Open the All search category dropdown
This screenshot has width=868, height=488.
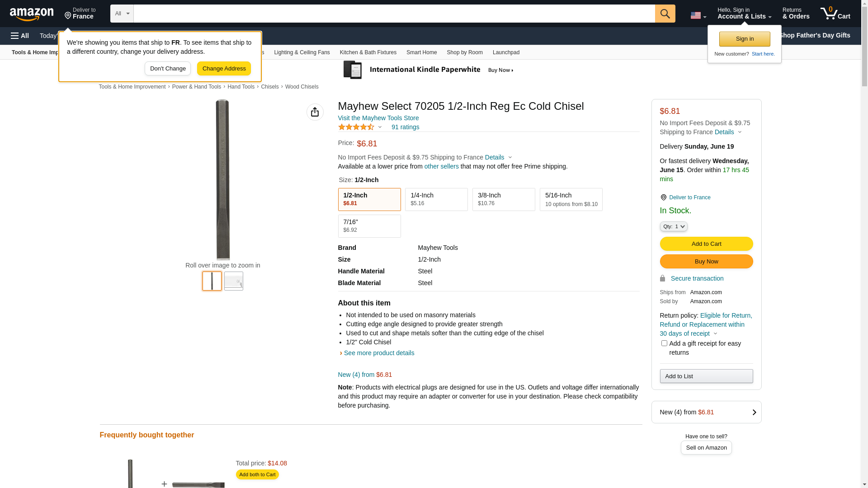click(x=122, y=14)
